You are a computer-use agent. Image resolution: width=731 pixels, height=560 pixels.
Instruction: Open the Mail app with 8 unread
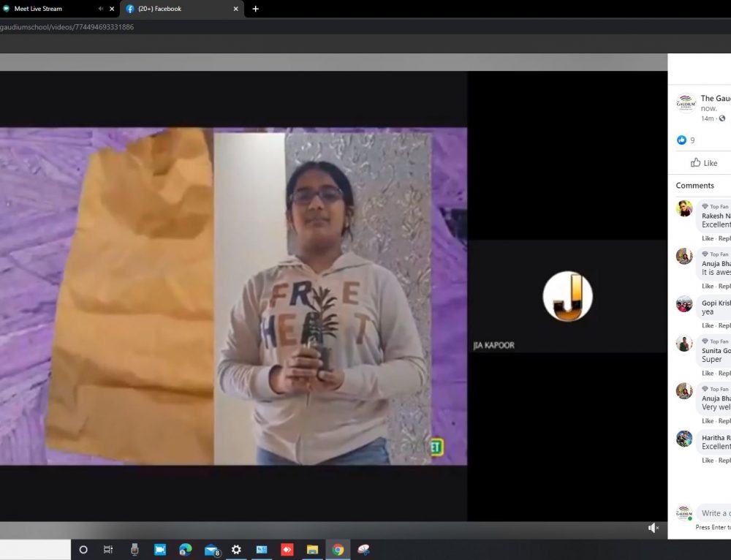[211, 550]
